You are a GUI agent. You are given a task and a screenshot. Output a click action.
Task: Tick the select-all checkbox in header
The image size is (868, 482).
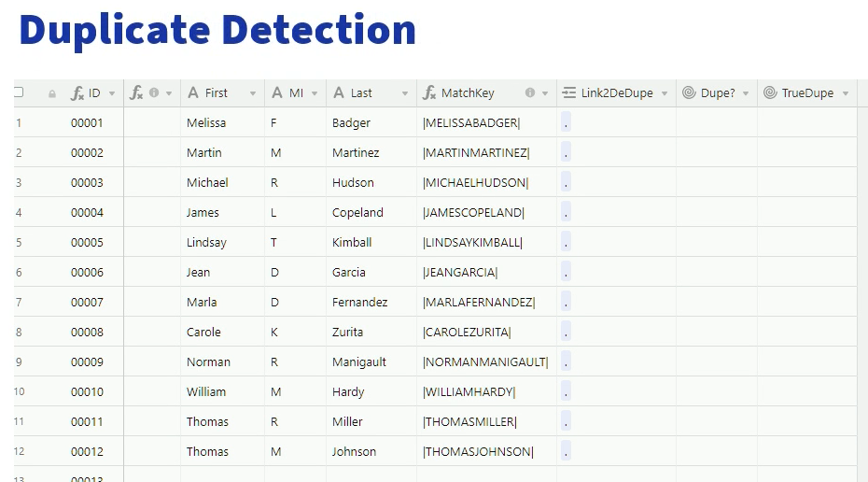[19, 92]
